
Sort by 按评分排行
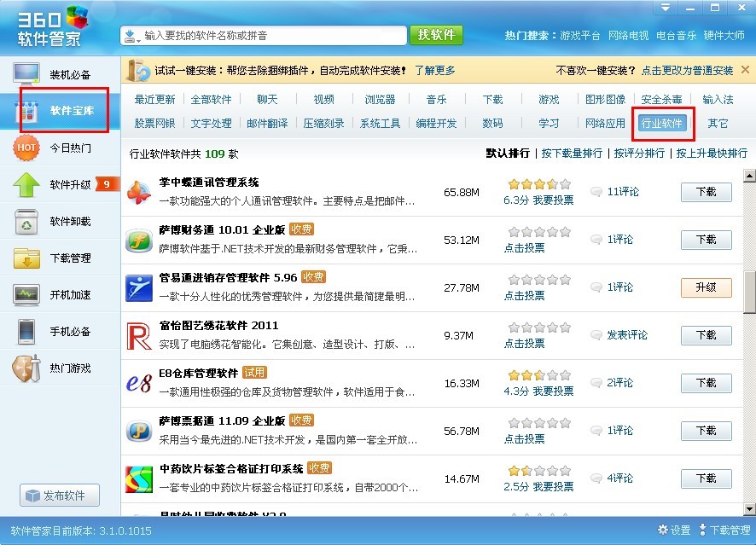639,154
